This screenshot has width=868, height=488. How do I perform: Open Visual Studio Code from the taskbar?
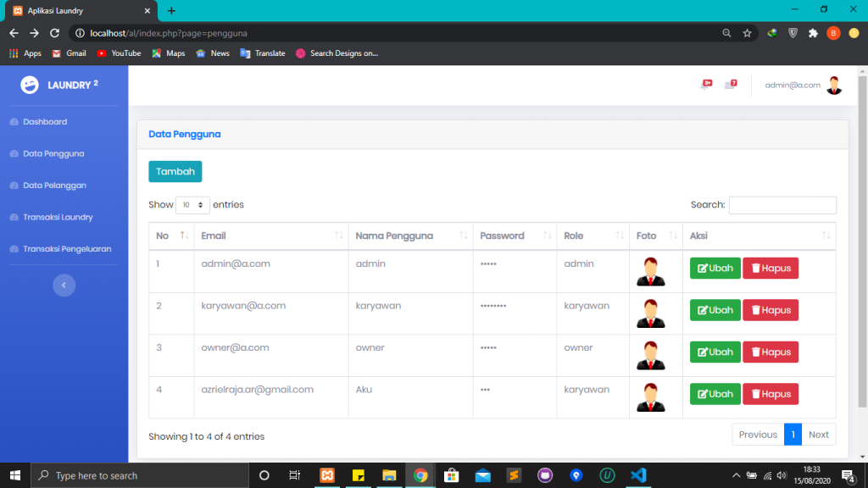[638, 475]
